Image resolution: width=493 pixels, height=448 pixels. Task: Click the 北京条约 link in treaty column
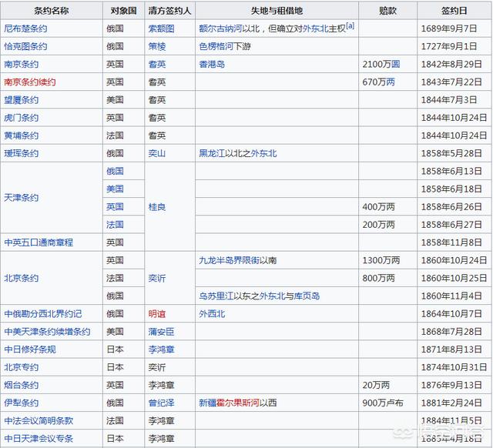[22, 278]
